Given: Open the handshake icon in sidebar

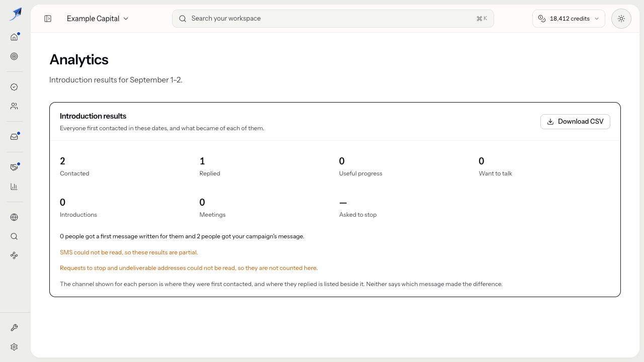Looking at the screenshot, I should [14, 167].
